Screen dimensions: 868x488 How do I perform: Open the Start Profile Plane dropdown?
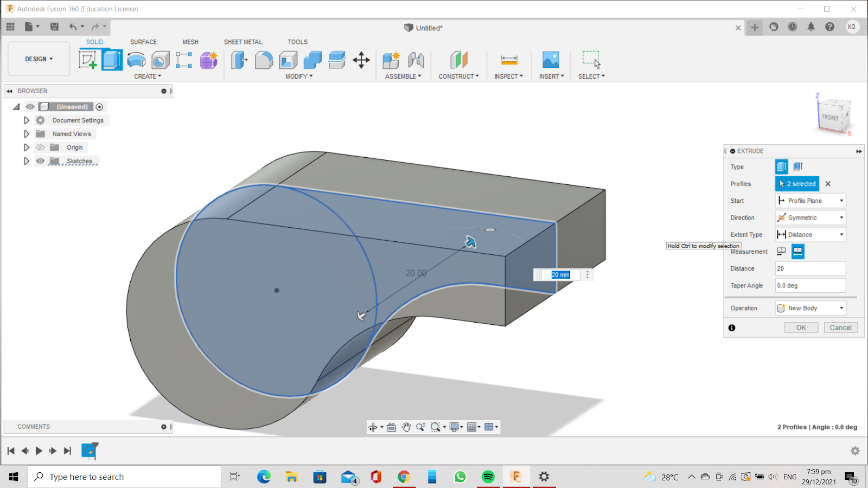[x=810, y=201]
